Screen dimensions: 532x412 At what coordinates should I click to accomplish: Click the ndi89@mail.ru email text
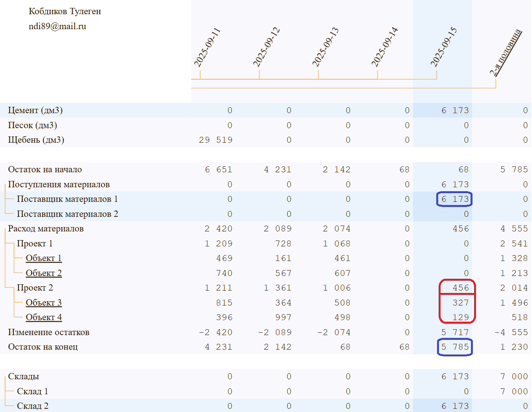click(58, 26)
